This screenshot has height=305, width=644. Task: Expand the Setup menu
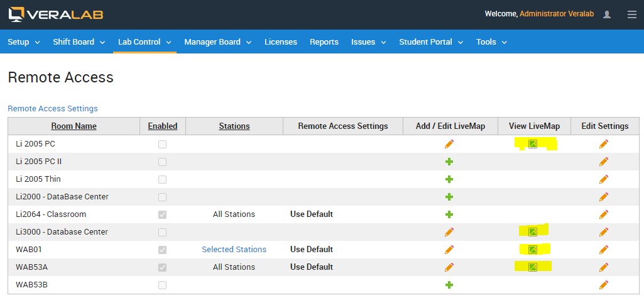pyautogui.click(x=24, y=42)
